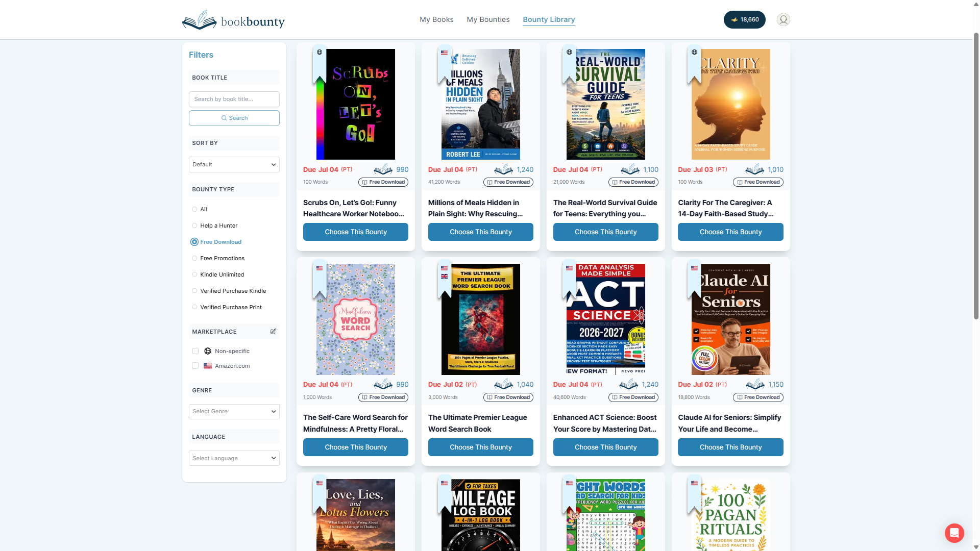
Task: Choose This Bounty for Claude AI for Seniors
Action: (x=730, y=447)
